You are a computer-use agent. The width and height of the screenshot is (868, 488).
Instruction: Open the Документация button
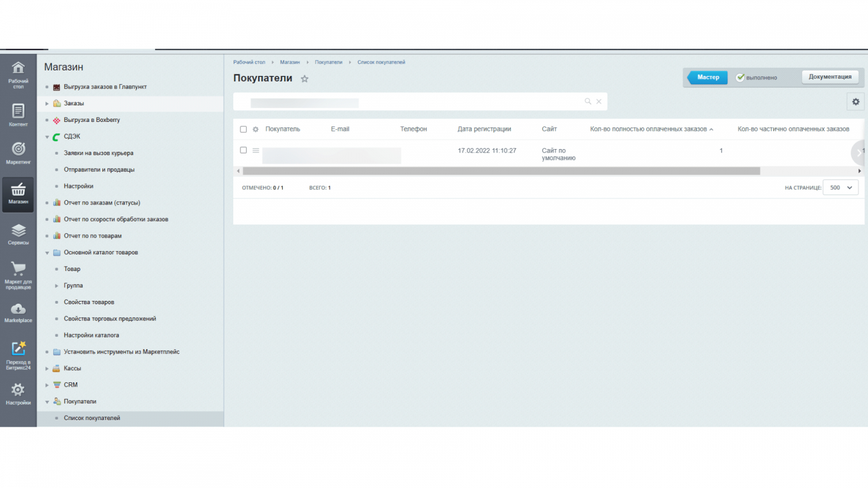click(829, 77)
